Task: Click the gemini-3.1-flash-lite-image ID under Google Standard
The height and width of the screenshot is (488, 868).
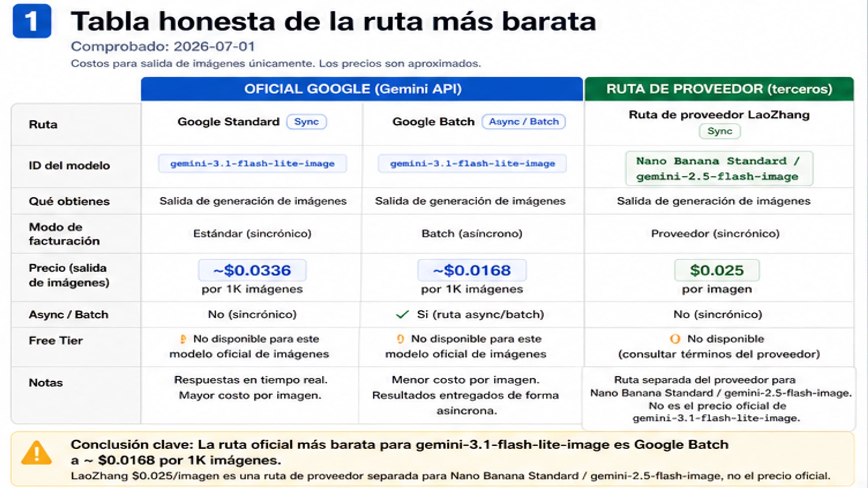Action: [252, 164]
